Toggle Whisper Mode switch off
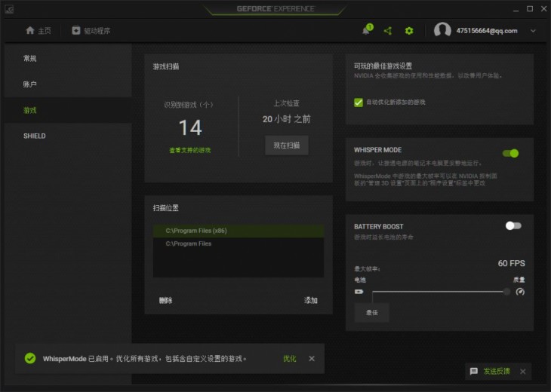The height and width of the screenshot is (392, 551). (510, 153)
